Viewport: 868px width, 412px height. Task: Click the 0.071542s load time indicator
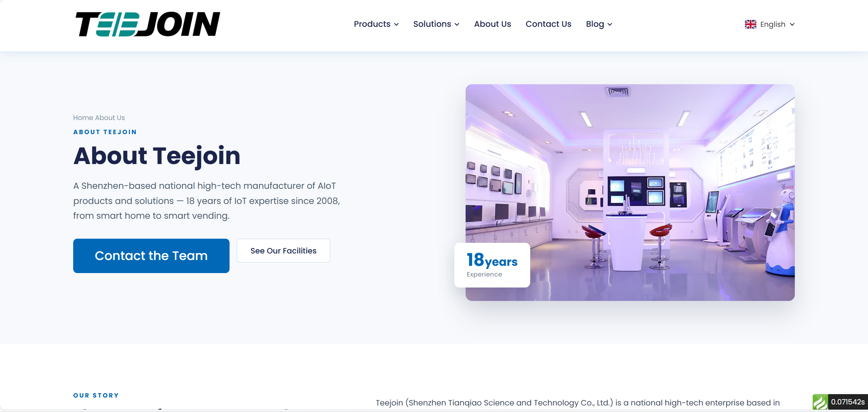848,402
